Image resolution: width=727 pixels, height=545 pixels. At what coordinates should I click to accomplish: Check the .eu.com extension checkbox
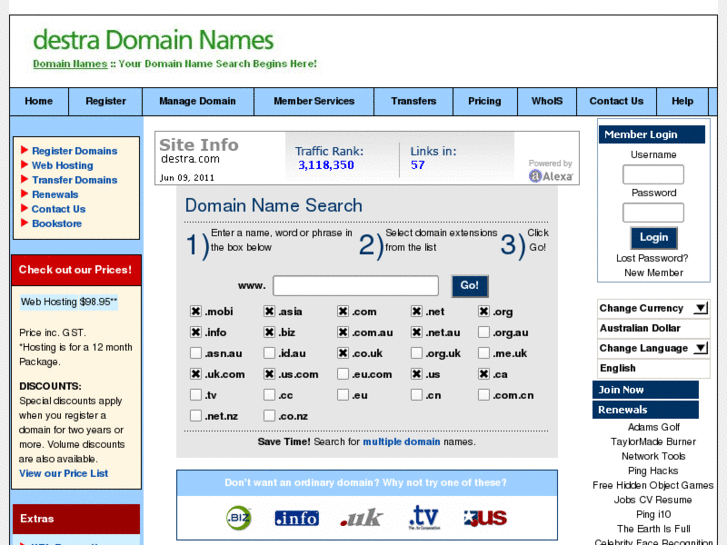click(x=343, y=374)
